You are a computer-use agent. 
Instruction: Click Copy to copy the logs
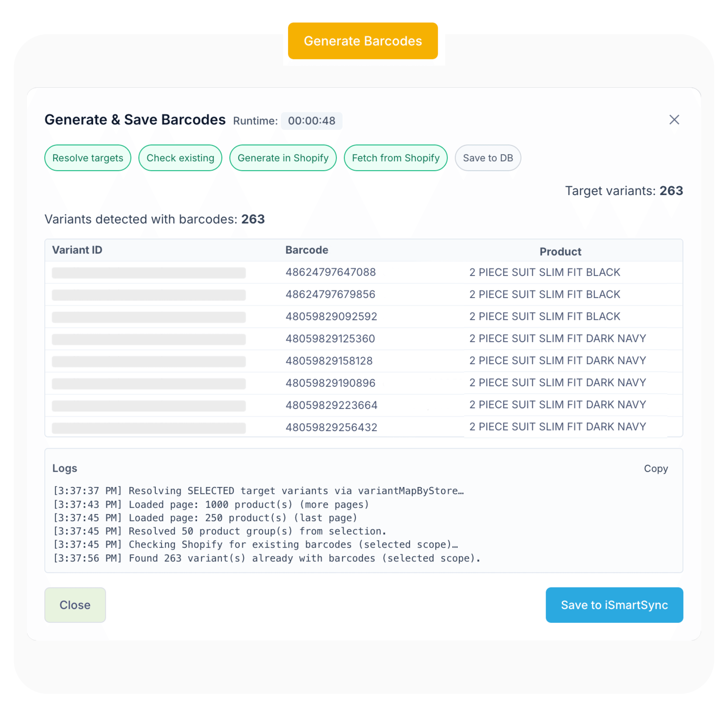click(656, 468)
